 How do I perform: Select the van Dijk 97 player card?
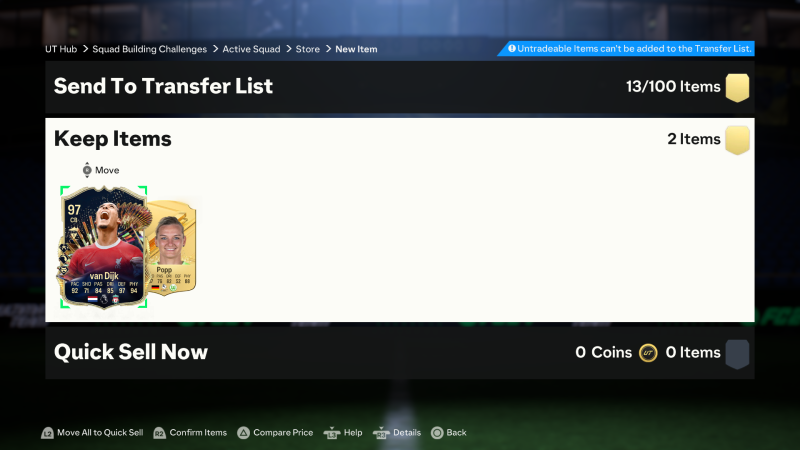tap(104, 247)
